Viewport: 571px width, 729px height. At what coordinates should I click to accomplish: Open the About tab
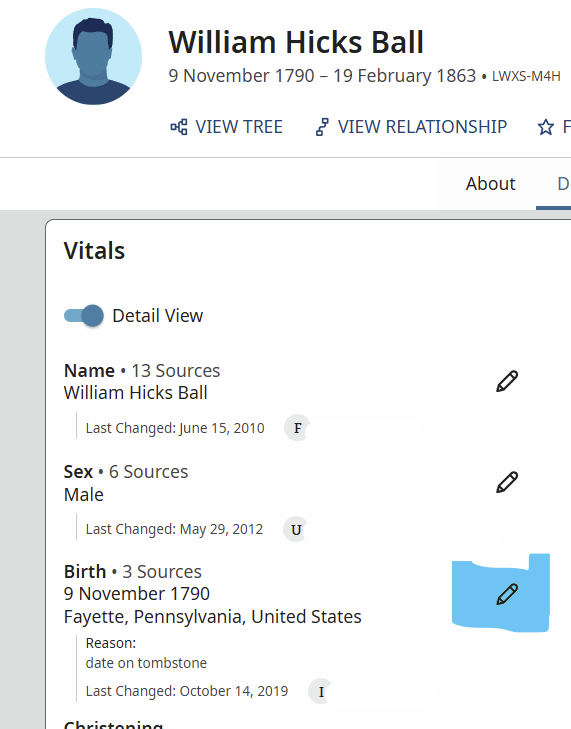tap(491, 184)
